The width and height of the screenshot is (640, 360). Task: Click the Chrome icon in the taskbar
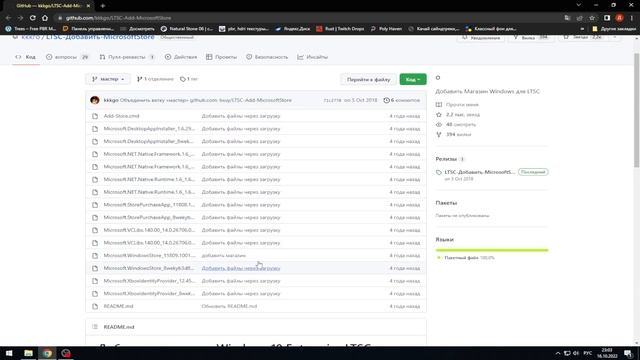[47, 353]
